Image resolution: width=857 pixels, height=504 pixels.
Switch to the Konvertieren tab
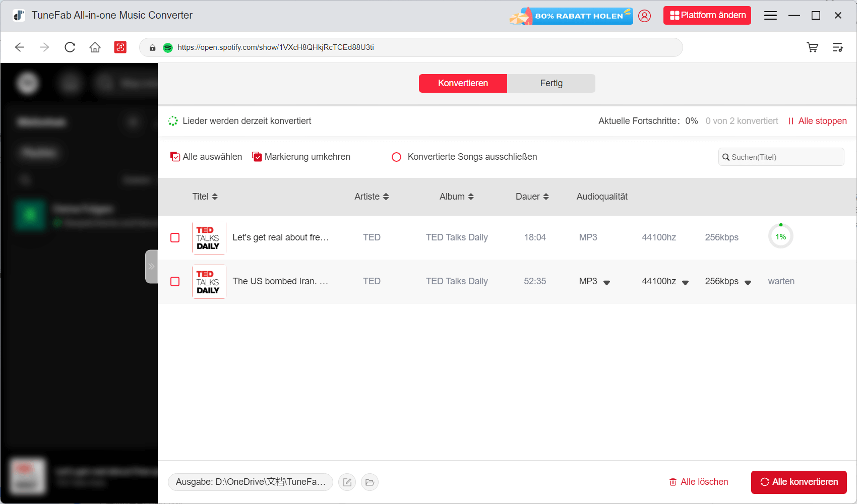[463, 83]
